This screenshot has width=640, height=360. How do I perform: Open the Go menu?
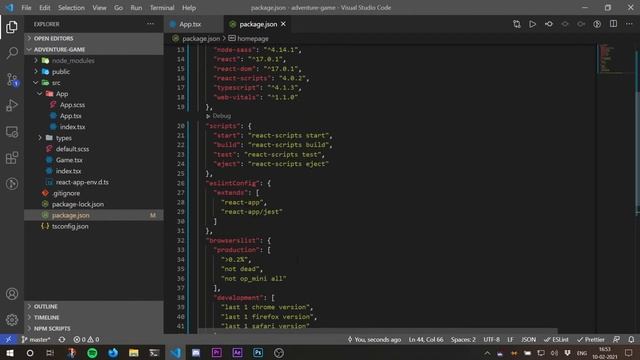[118, 8]
